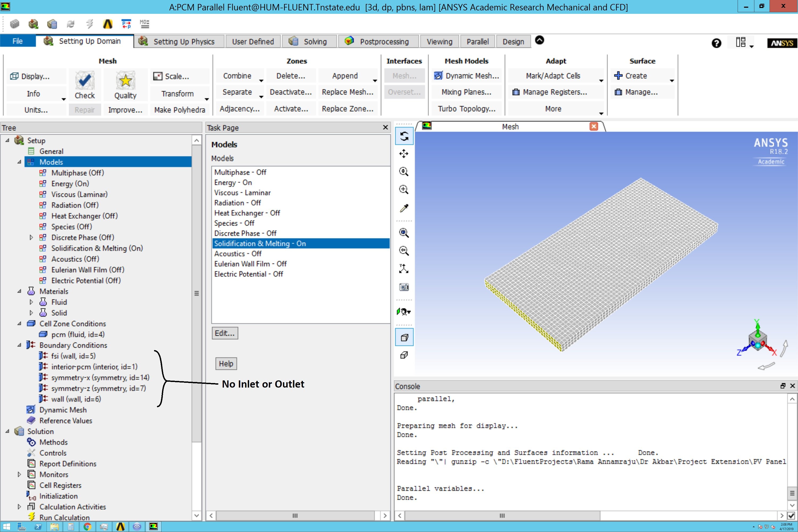Open the File menu

18,41
